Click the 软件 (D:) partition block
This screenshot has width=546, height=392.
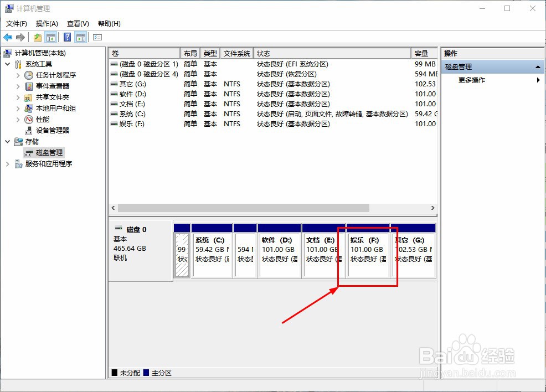click(279, 251)
